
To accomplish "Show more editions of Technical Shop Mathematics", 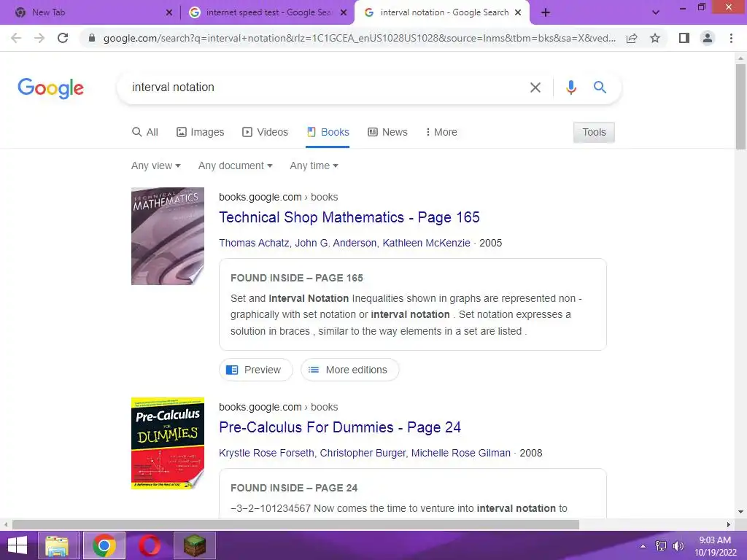I will coord(349,370).
